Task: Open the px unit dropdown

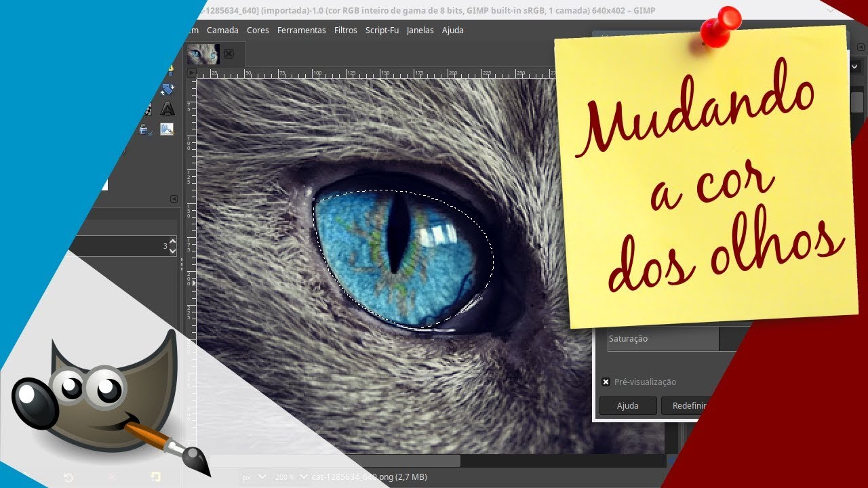Action: [254, 477]
